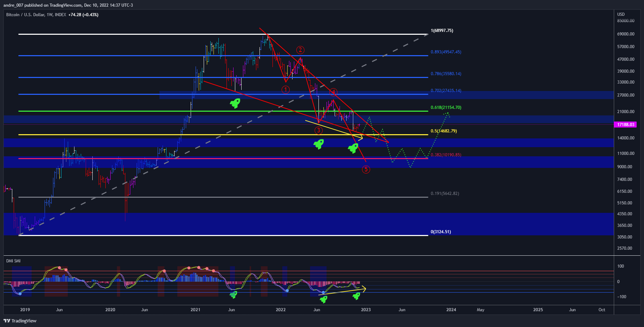
Task: Click the May label on time axis
Action: tap(480, 310)
